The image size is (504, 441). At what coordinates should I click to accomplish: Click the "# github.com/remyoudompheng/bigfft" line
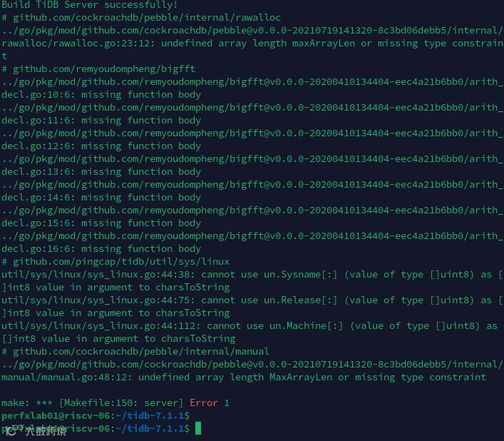98,69
